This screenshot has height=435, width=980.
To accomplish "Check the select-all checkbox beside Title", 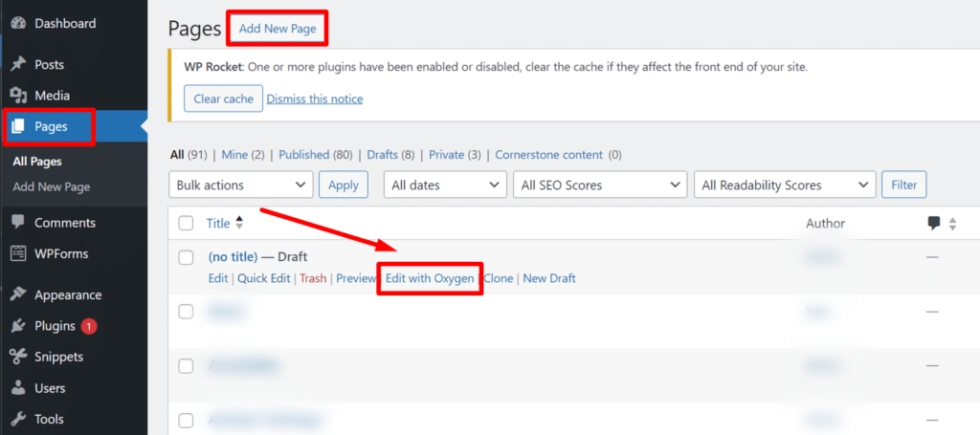I will click(186, 223).
